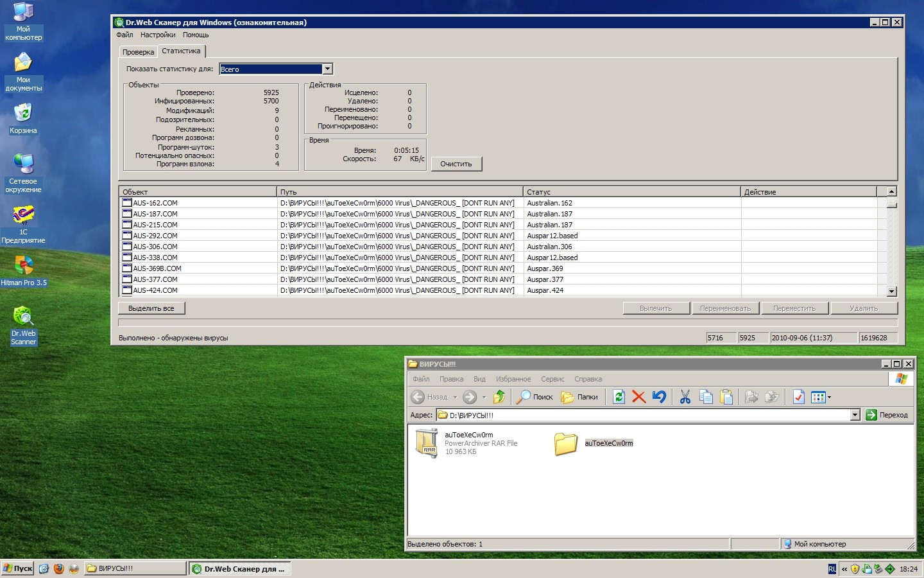Click the Refresh icon in Explorer toolbar
The height and width of the screenshot is (578, 924).
point(619,397)
